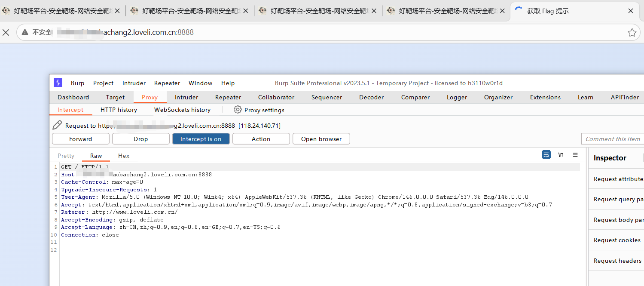Expand Request headers in Inspector

click(617, 261)
